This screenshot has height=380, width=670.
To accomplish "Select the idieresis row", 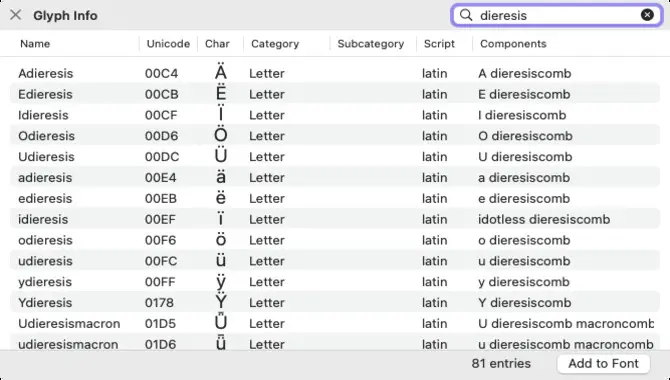I will point(335,219).
